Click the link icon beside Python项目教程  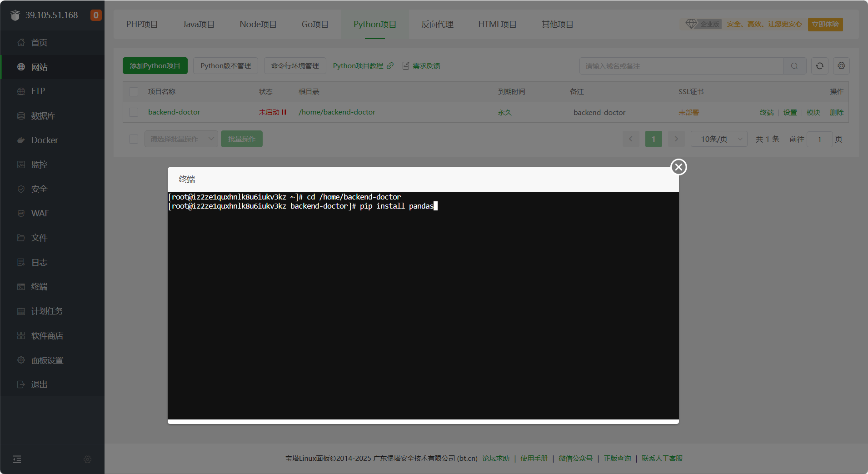[x=390, y=66]
